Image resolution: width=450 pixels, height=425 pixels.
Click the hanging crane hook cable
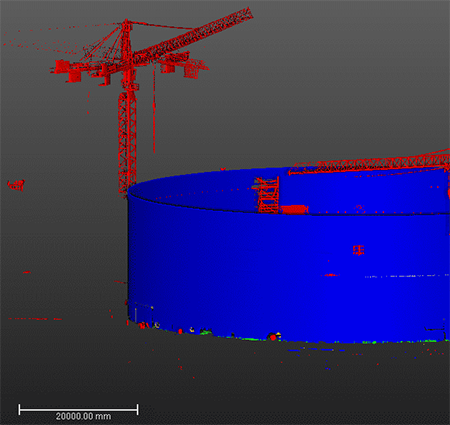154,108
